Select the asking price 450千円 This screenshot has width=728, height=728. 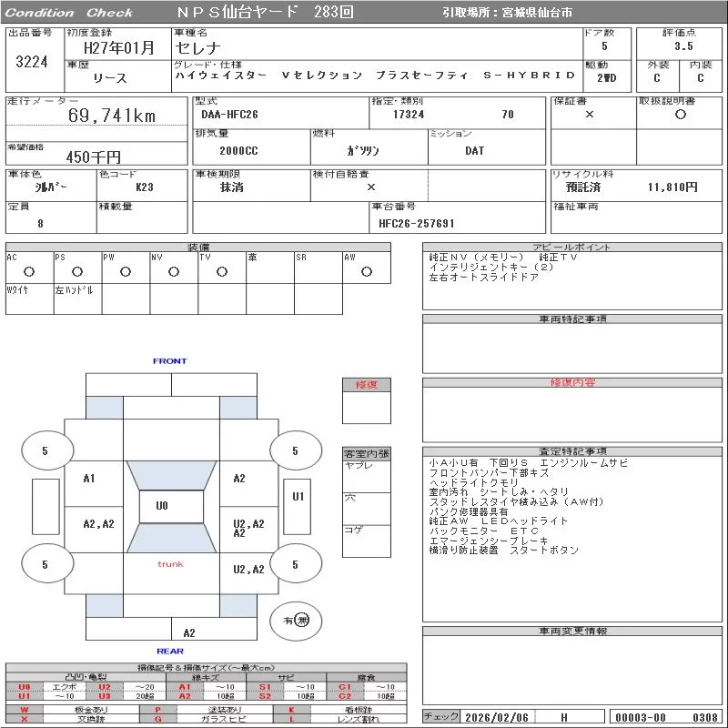click(94, 157)
